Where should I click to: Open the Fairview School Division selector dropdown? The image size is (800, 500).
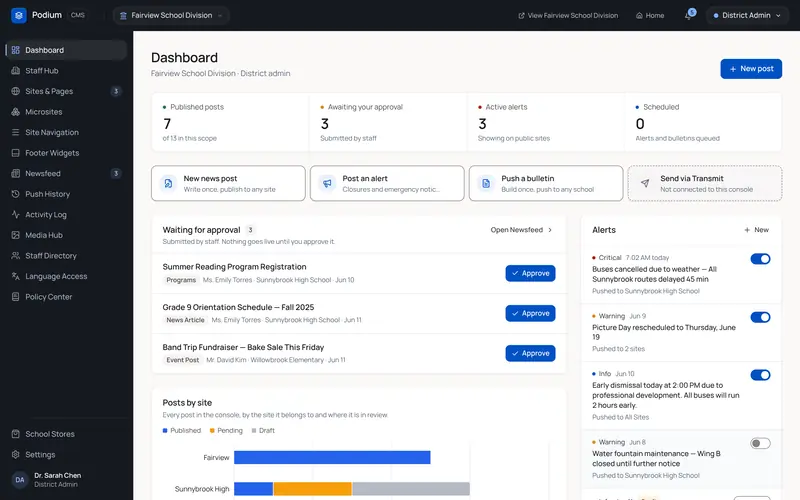pyautogui.click(x=171, y=15)
